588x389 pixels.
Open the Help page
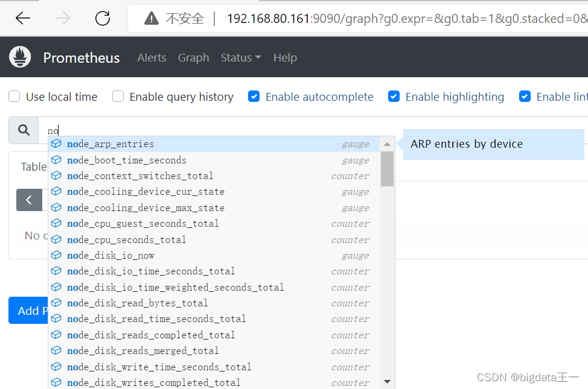[x=285, y=57]
